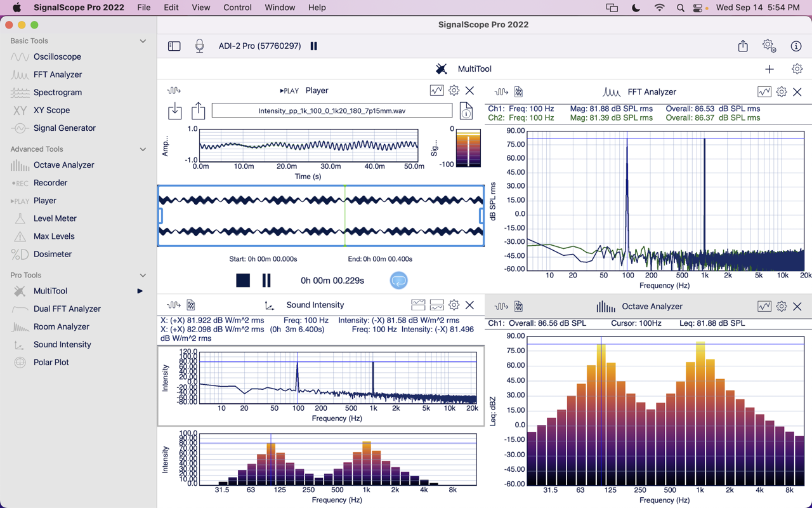
Task: Open macOS Control Center in menu bar
Action: click(699, 8)
